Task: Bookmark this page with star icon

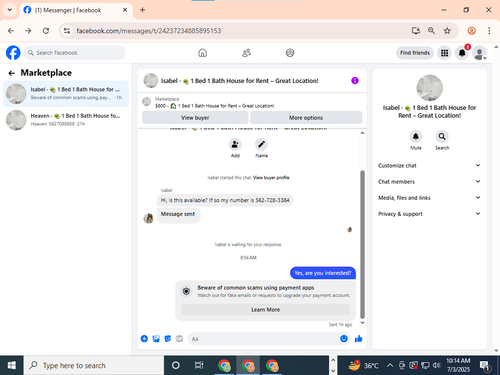Action: (447, 31)
